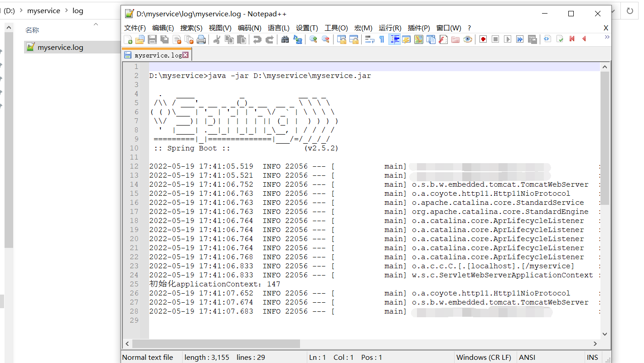The width and height of the screenshot is (644, 363).
Task: Open the 窗口(W) menu
Action: (449, 28)
